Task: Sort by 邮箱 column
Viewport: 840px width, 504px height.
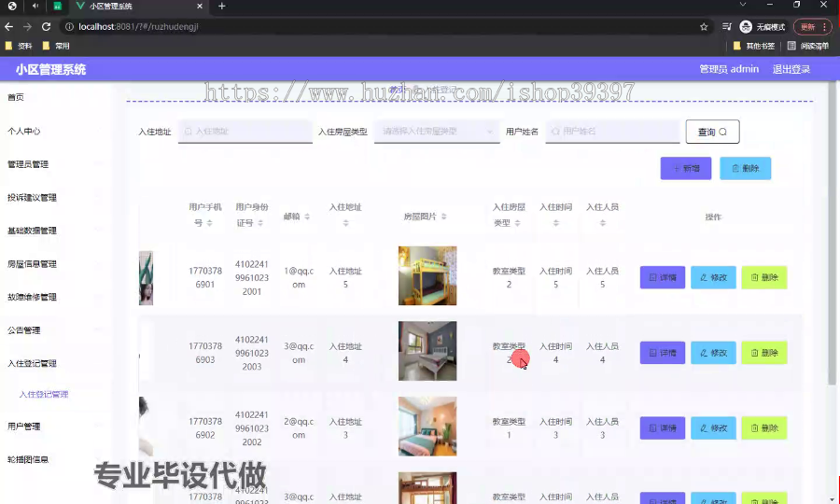Action: (307, 217)
